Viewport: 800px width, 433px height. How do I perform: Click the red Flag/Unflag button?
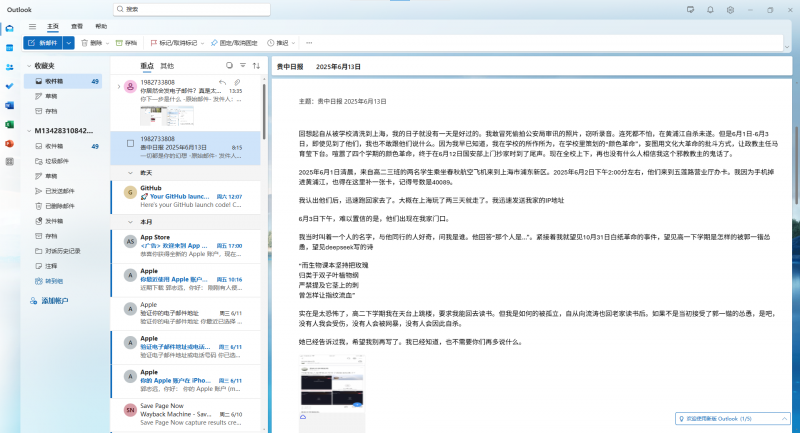[173, 43]
